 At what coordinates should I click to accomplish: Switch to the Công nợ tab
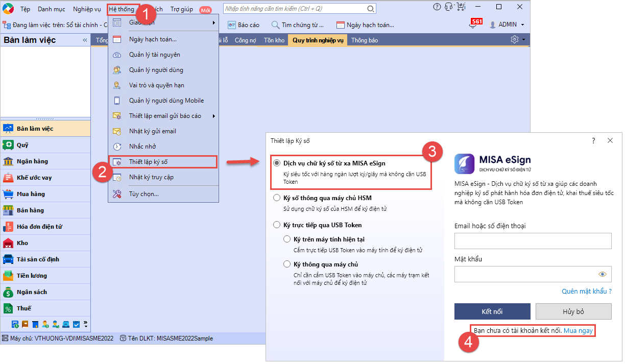245,39
